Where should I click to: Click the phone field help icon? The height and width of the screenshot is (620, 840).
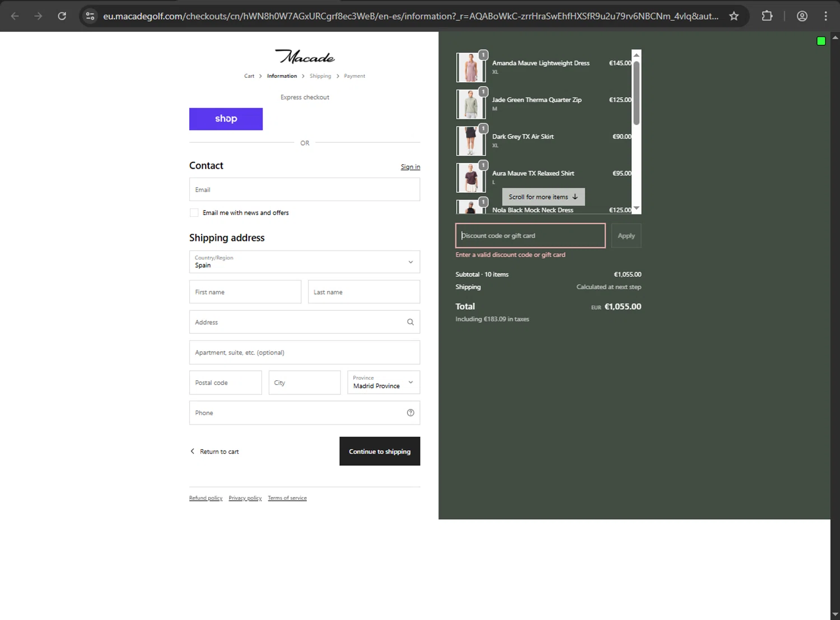410,413
